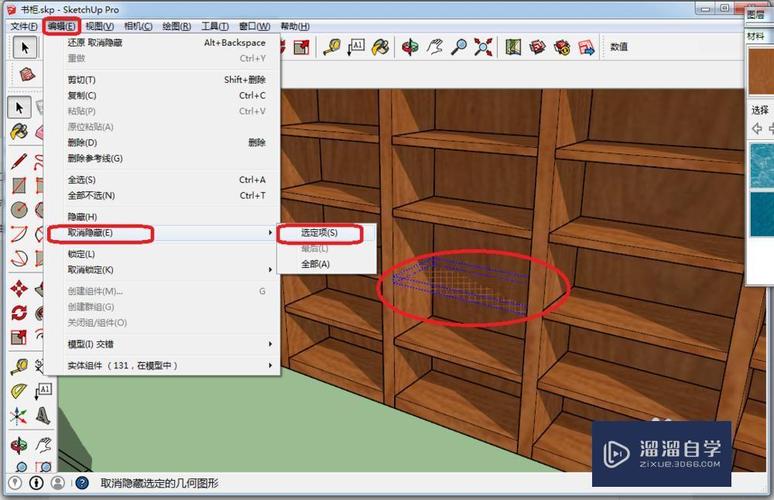This screenshot has height=500, width=774.
Task: Select the Orbit tool in left toolbar
Action: (19, 445)
